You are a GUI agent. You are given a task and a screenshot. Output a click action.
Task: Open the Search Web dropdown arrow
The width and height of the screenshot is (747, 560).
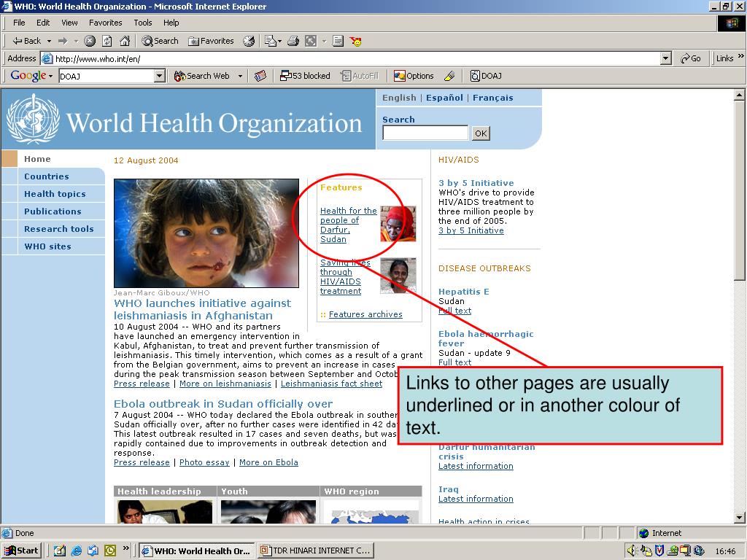coord(240,76)
